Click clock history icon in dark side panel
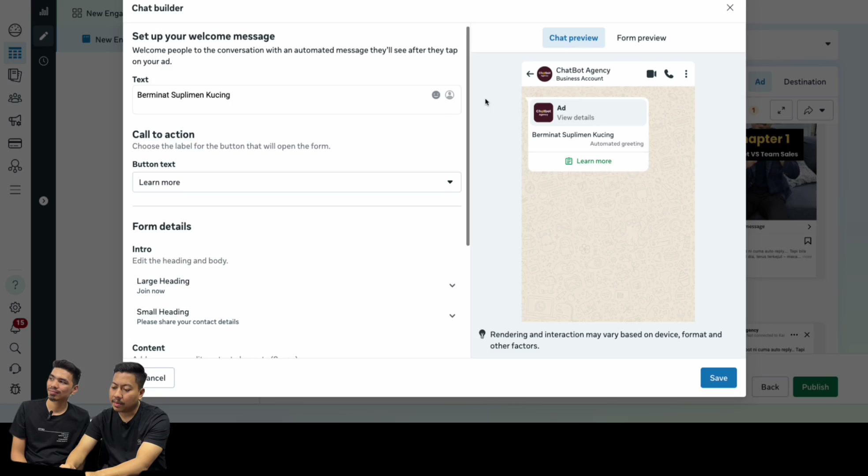The image size is (868, 476). [x=43, y=61]
